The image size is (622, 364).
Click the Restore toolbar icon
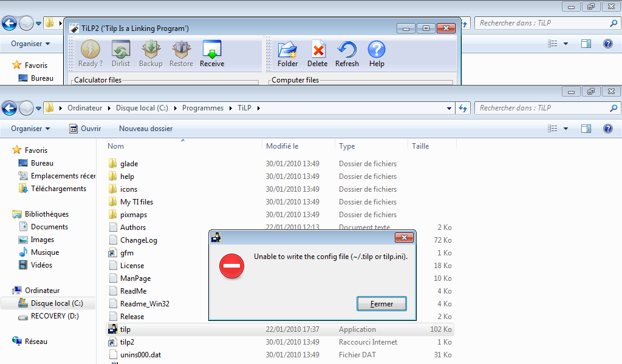181,53
